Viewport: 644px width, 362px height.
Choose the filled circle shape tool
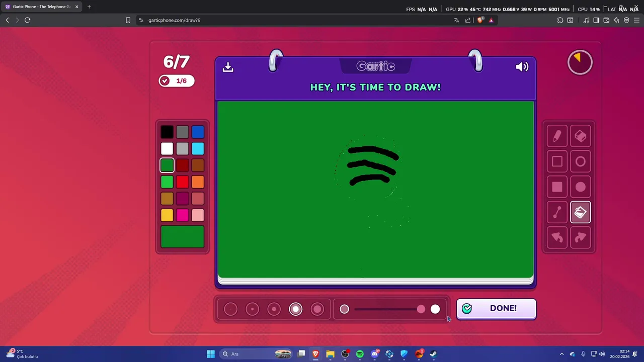pos(580,187)
